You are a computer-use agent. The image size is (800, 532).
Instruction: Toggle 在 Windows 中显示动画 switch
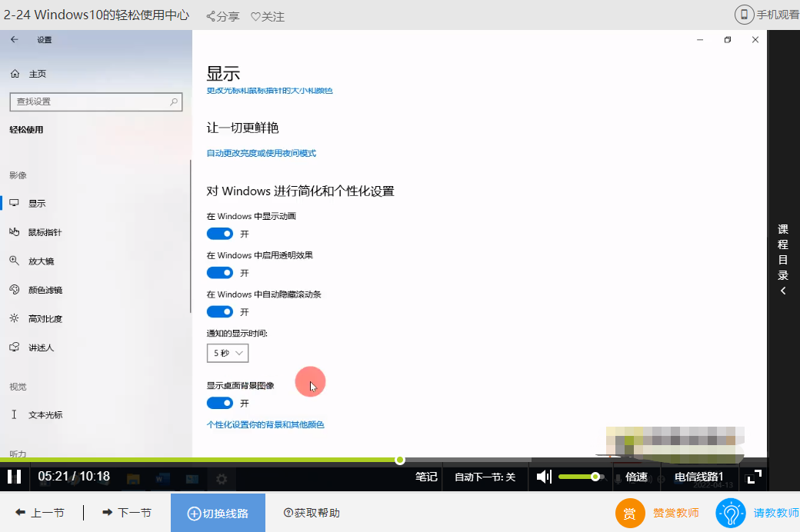[x=220, y=234]
